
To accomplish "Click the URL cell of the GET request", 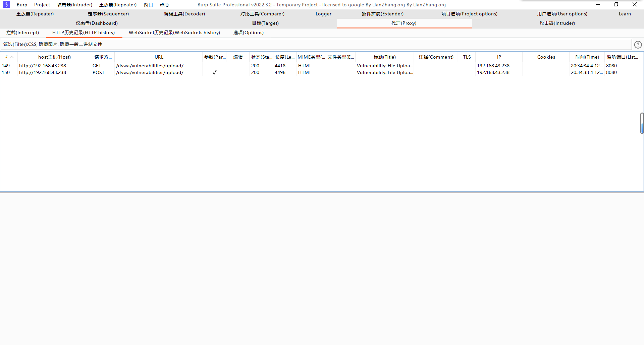I will click(150, 66).
